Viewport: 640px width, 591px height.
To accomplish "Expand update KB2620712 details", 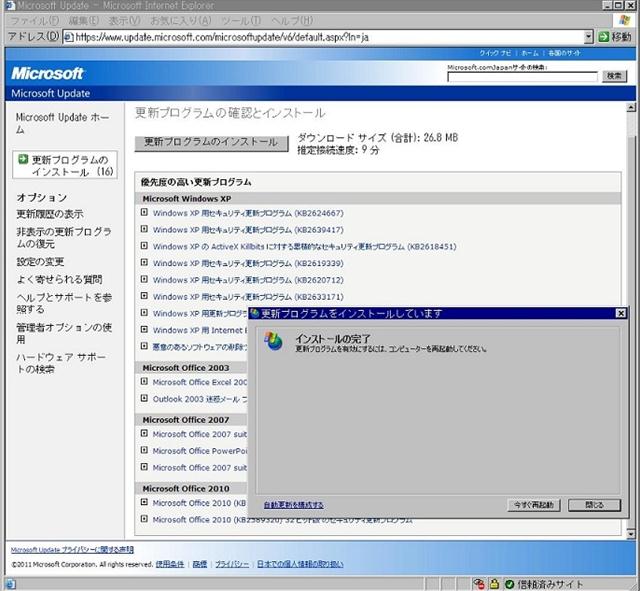I will pos(144,279).
